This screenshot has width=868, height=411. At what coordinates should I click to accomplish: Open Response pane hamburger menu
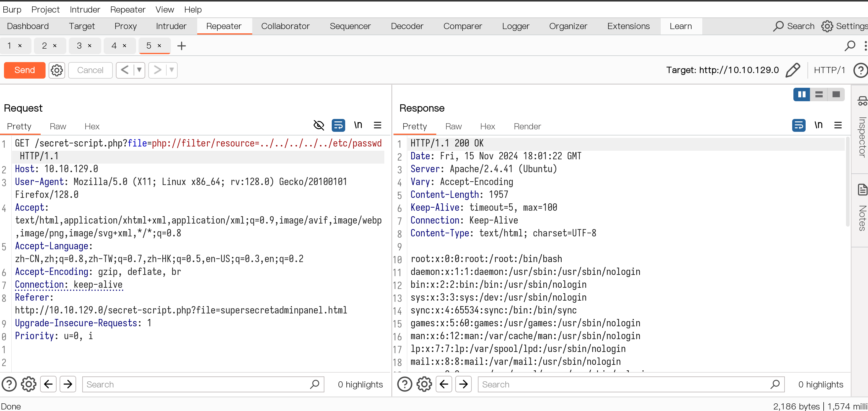click(838, 125)
